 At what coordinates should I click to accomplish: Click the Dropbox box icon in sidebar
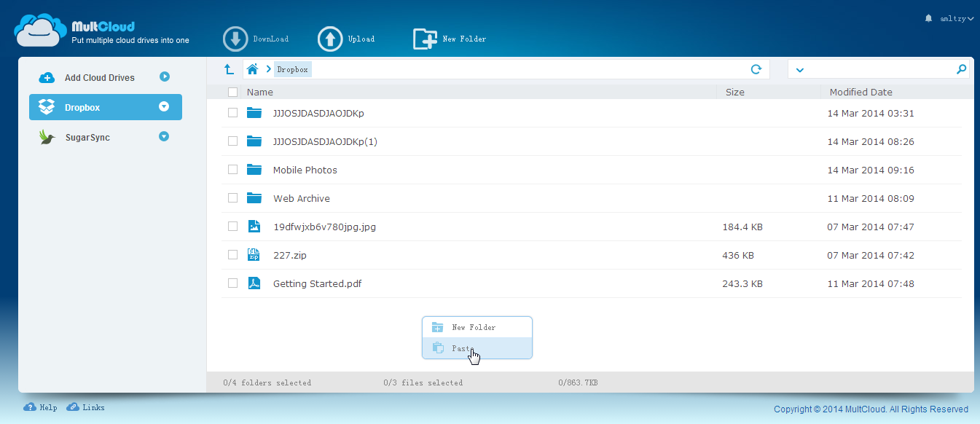coord(47,107)
